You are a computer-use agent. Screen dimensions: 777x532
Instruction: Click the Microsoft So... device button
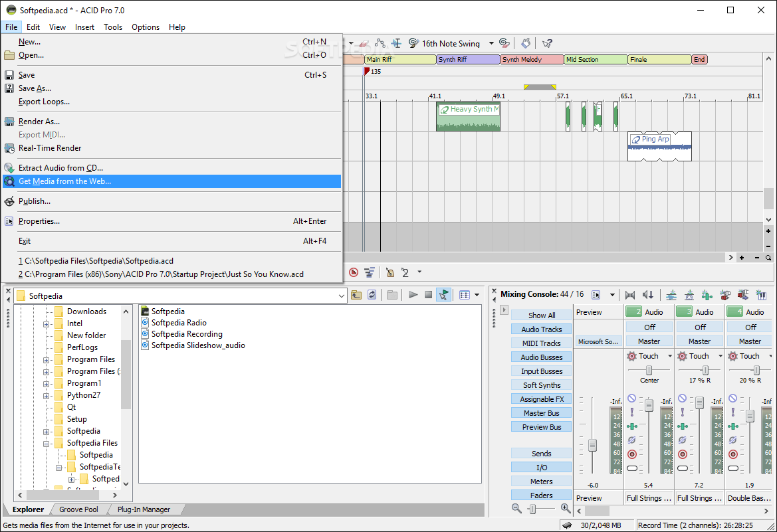[x=598, y=342]
